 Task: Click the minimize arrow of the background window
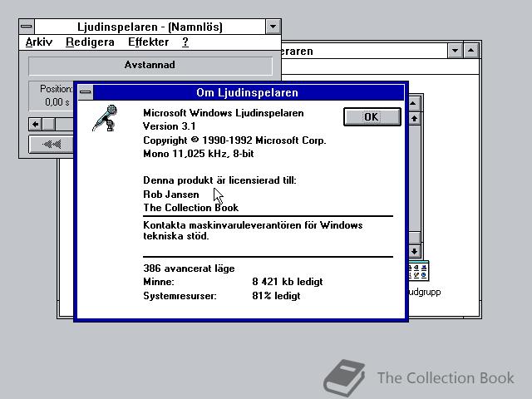pyautogui.click(x=455, y=51)
